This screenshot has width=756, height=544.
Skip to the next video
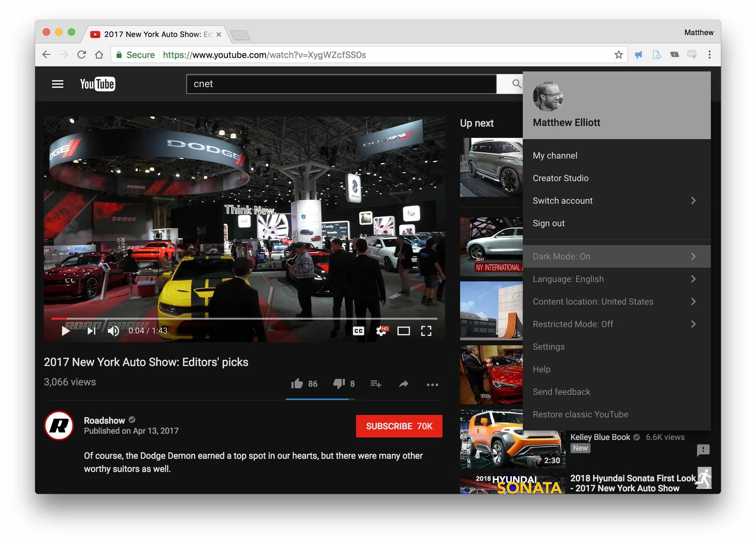click(91, 331)
